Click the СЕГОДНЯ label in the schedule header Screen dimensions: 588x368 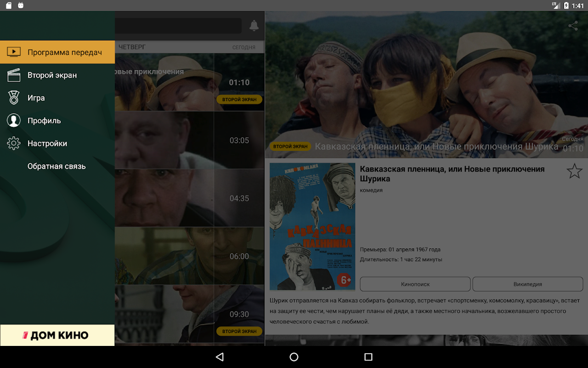(x=243, y=47)
